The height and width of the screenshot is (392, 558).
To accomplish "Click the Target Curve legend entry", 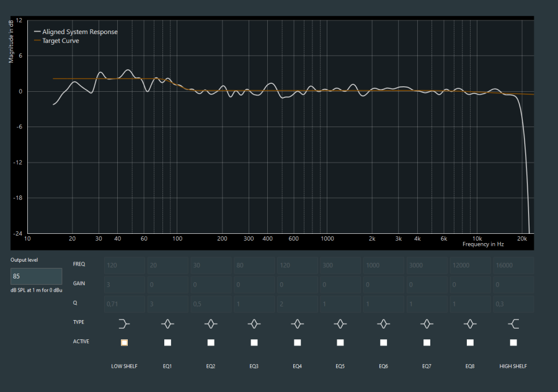I will tap(60, 41).
